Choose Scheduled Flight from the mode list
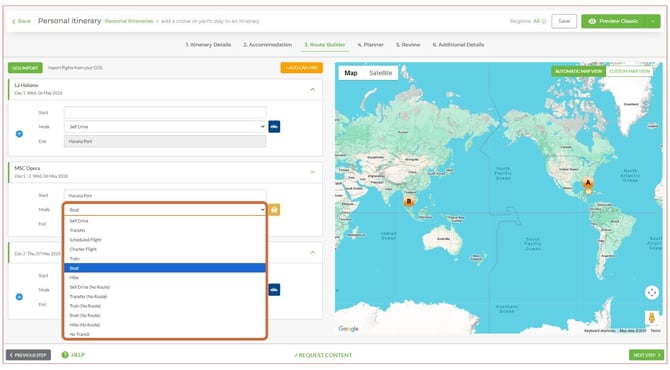Screen dimensions: 670x370 165,240
